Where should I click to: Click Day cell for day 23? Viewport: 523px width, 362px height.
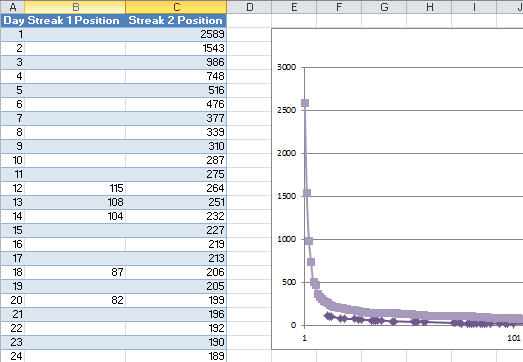tap(13, 343)
